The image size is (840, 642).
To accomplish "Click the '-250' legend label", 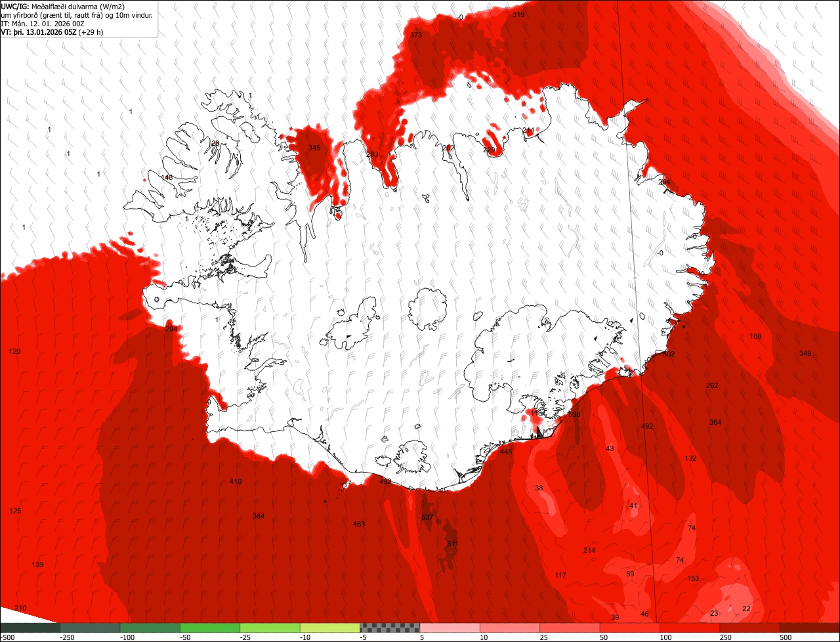I will 67,637.
